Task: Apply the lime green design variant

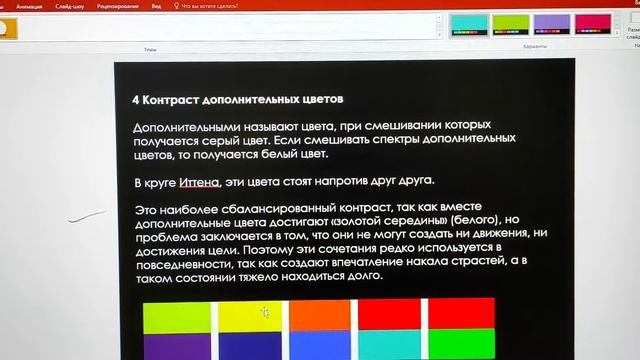Action: [511, 24]
